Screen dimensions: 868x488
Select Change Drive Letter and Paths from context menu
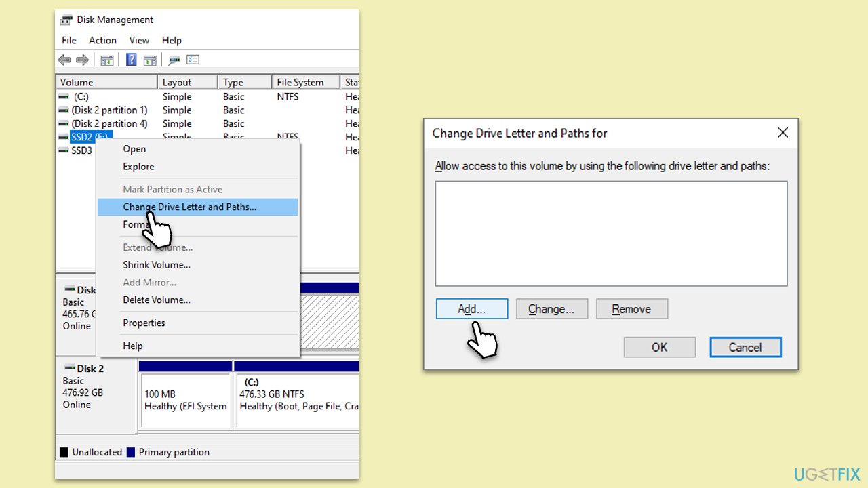tap(189, 207)
